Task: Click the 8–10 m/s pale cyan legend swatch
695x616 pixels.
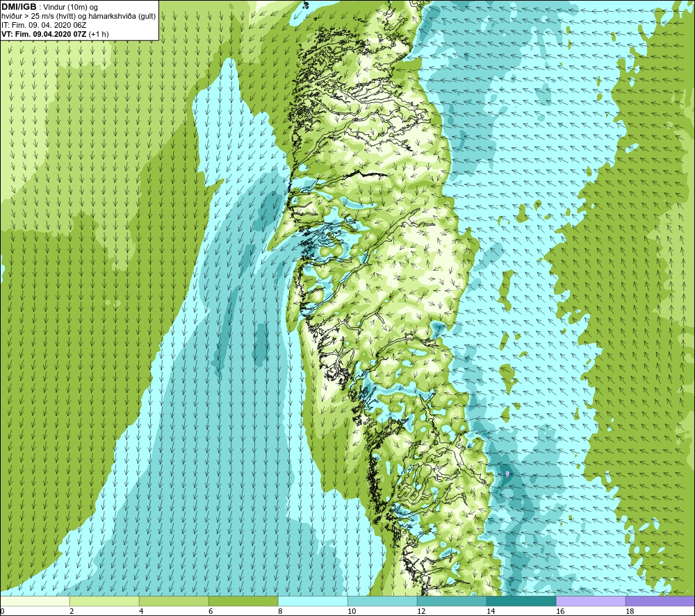Action: 313,601
